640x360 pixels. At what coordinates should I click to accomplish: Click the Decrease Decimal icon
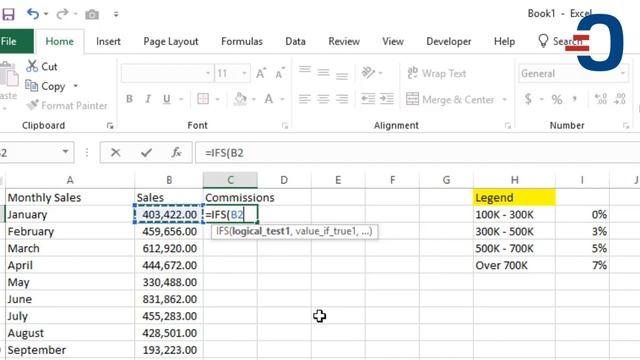[620, 99]
